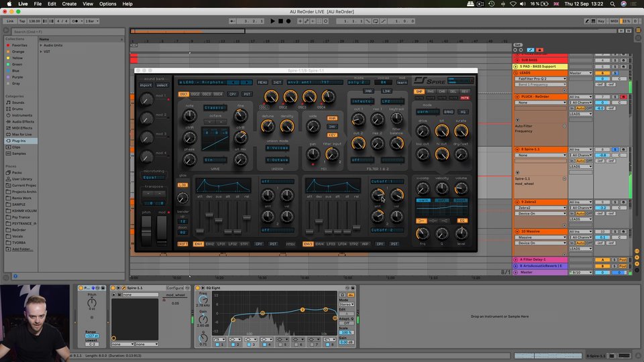Open the Massive track output LEADS dropdown

coord(580,249)
